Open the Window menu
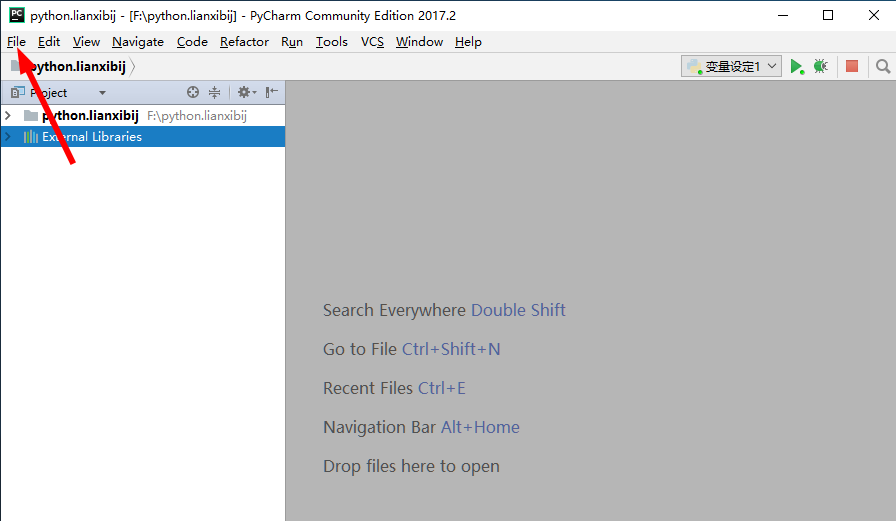Image resolution: width=896 pixels, height=521 pixels. [x=419, y=42]
